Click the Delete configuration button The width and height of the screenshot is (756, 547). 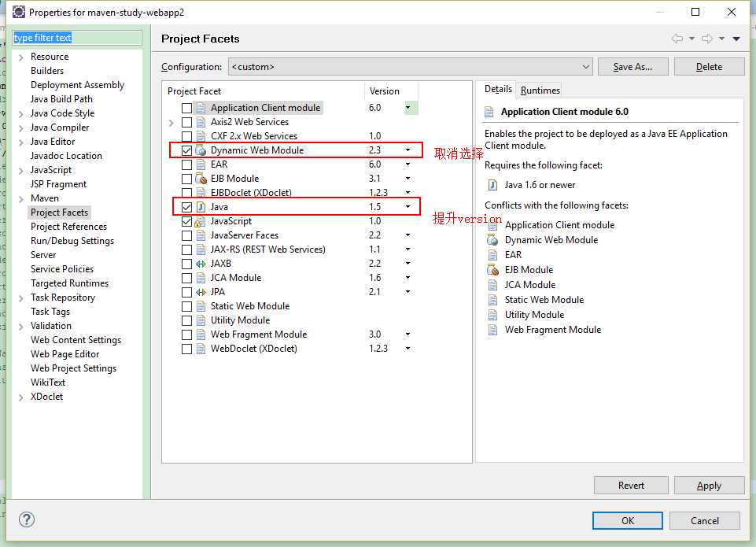click(709, 67)
